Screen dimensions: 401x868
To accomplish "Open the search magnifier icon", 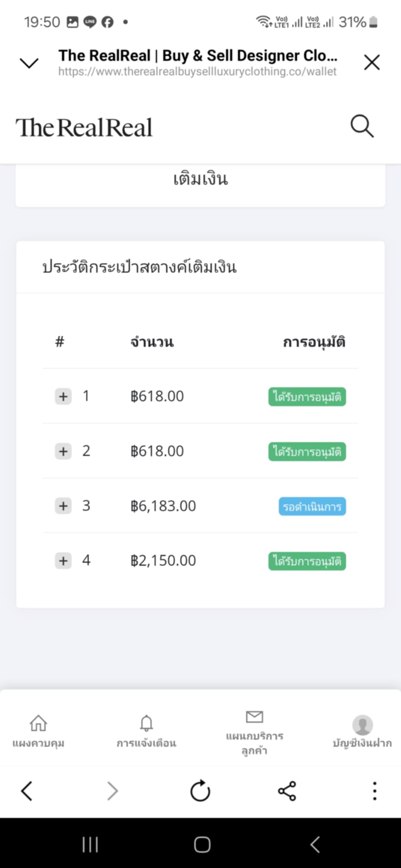I will 362,126.
